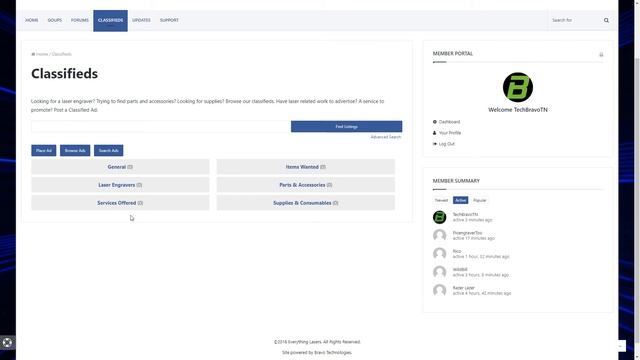
Task: Click the Browse Ads button
Action: click(x=75, y=151)
